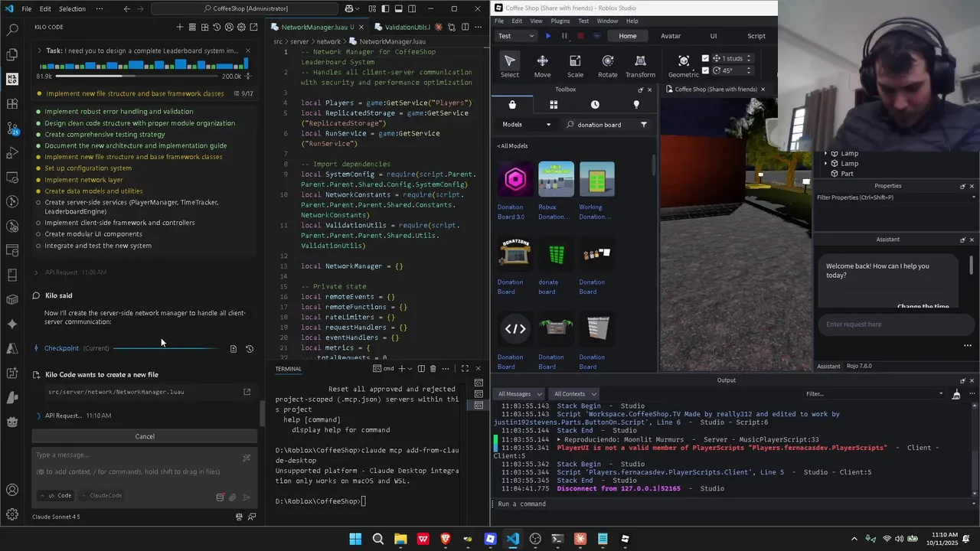Open the ClaudeCode profile selector dropdown
Screen dimensions: 980x551
pos(103,495)
